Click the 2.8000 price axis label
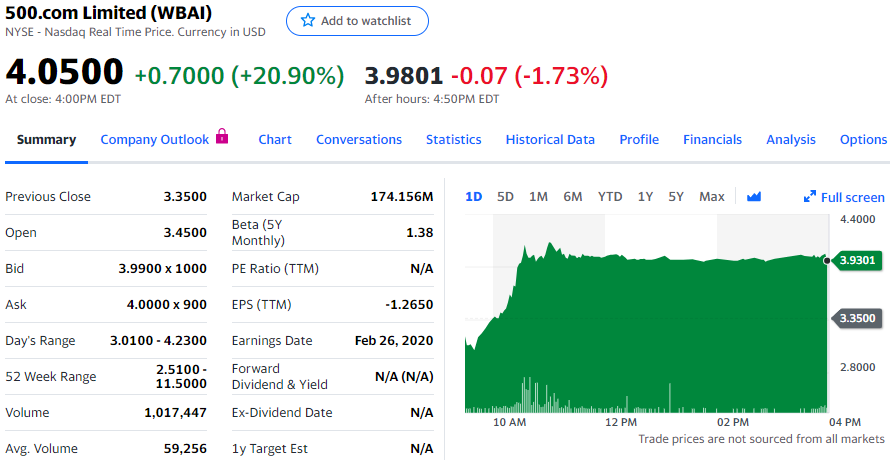Viewport: 890px width, 460px height. (x=858, y=367)
